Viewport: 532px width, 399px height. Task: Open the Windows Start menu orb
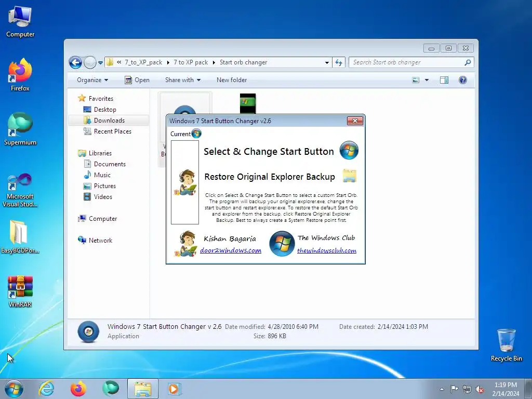coord(14,389)
